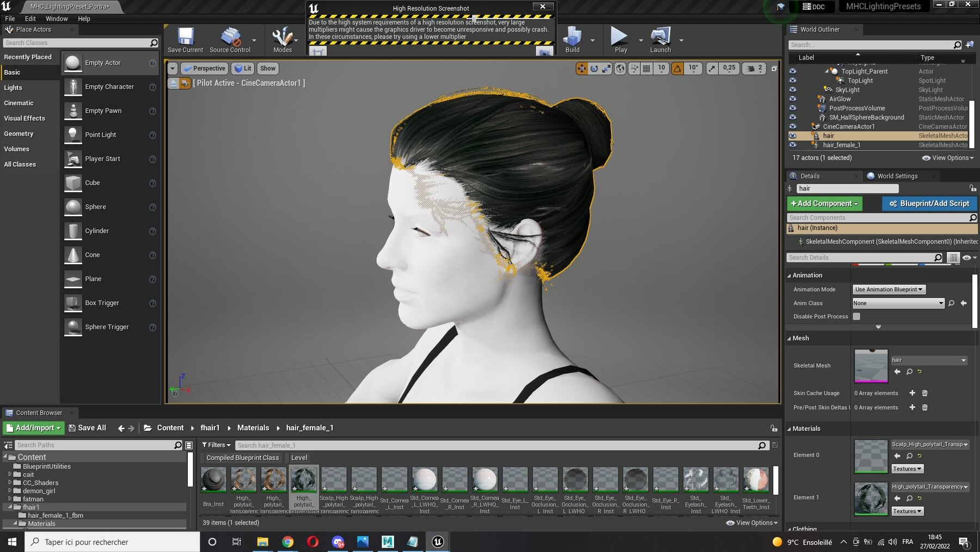
Task: Open Anim Class None dropdown
Action: pyautogui.click(x=898, y=303)
